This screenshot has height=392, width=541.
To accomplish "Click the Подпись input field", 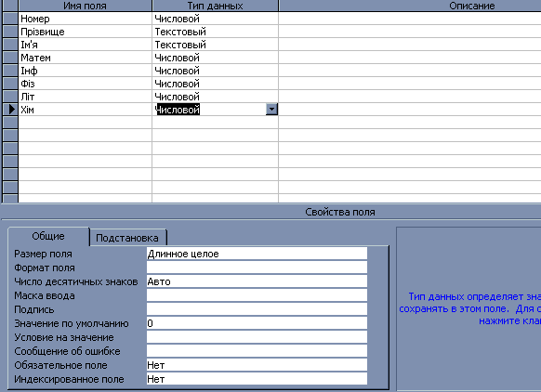I will pos(257,309).
